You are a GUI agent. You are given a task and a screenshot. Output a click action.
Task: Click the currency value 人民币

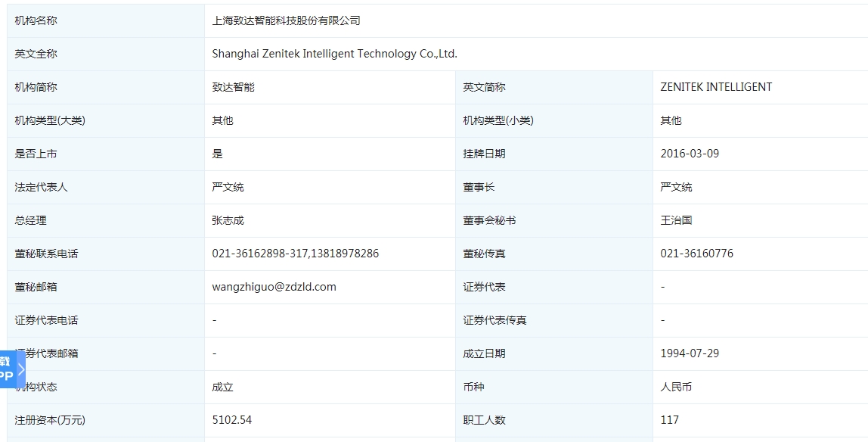(x=676, y=387)
